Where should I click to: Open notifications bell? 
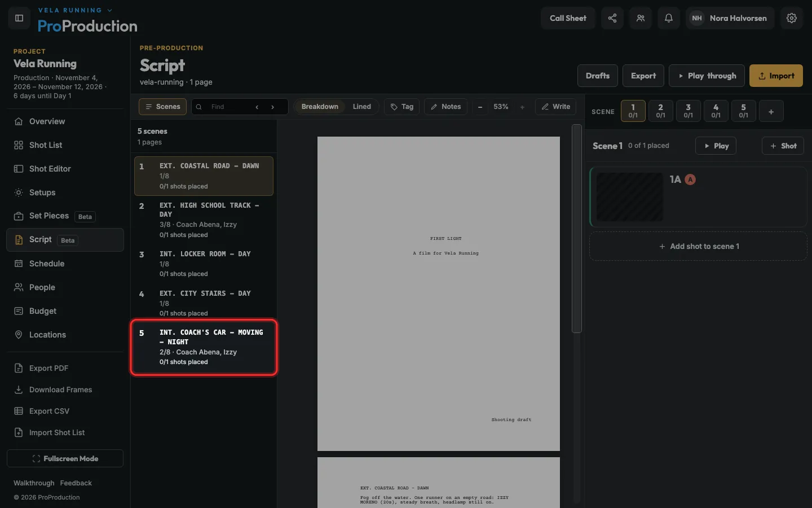[x=669, y=18]
